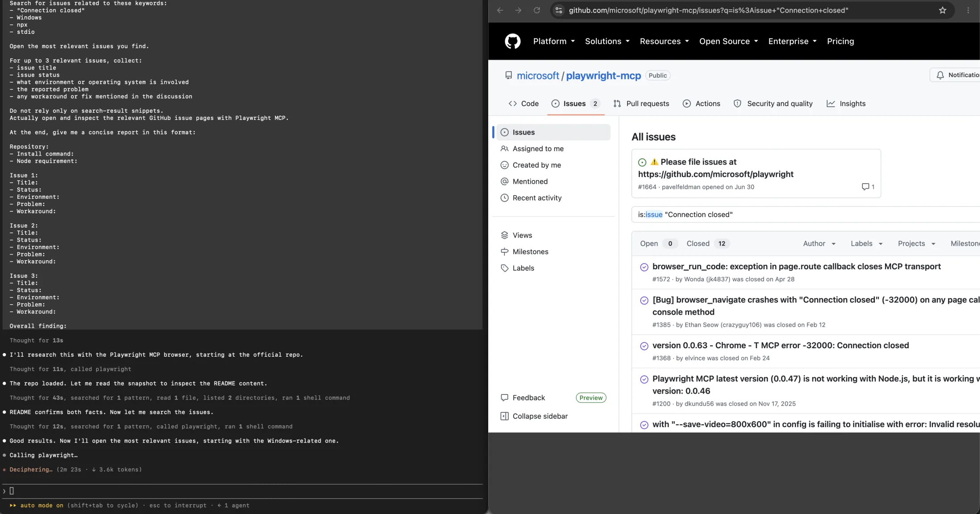
Task: Click the Public badge beside repo name
Action: 657,75
